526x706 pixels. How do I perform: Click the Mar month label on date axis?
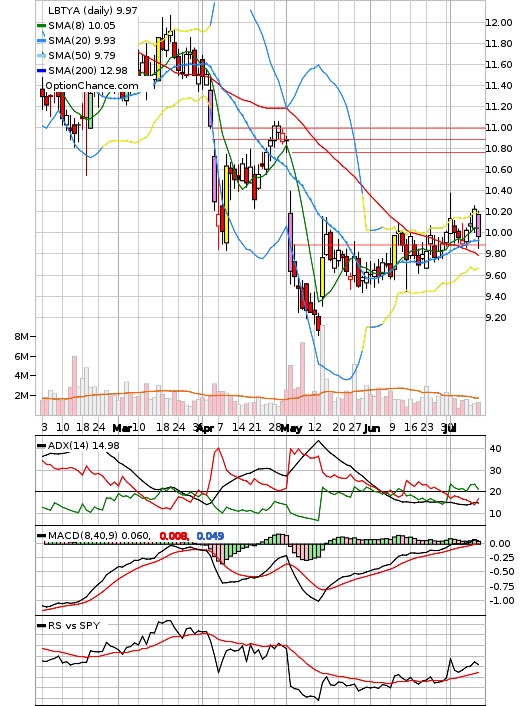coord(122,428)
